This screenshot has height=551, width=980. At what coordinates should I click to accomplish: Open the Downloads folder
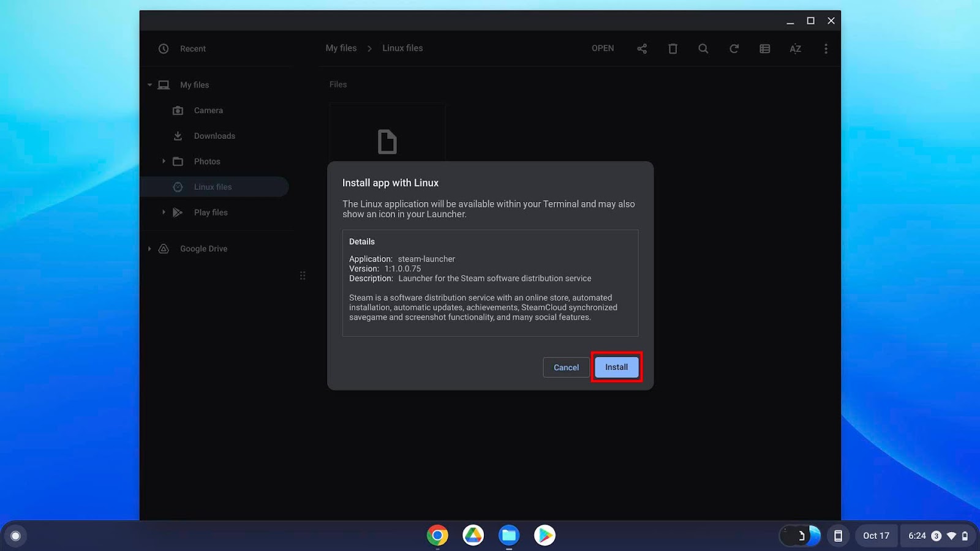point(214,136)
